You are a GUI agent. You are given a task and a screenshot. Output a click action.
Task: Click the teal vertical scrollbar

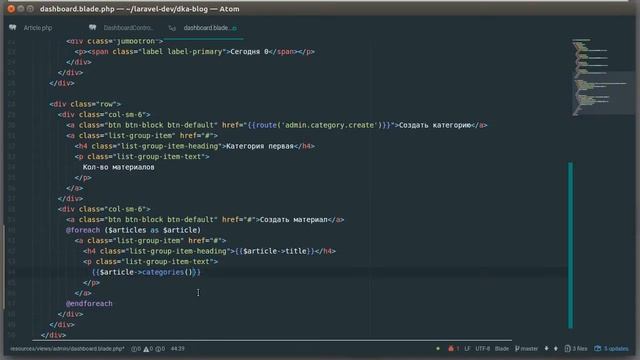point(570,245)
